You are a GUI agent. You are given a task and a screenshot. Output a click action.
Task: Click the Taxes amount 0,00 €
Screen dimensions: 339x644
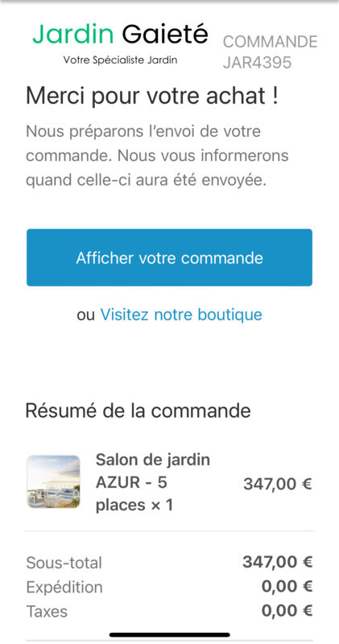[x=287, y=611]
